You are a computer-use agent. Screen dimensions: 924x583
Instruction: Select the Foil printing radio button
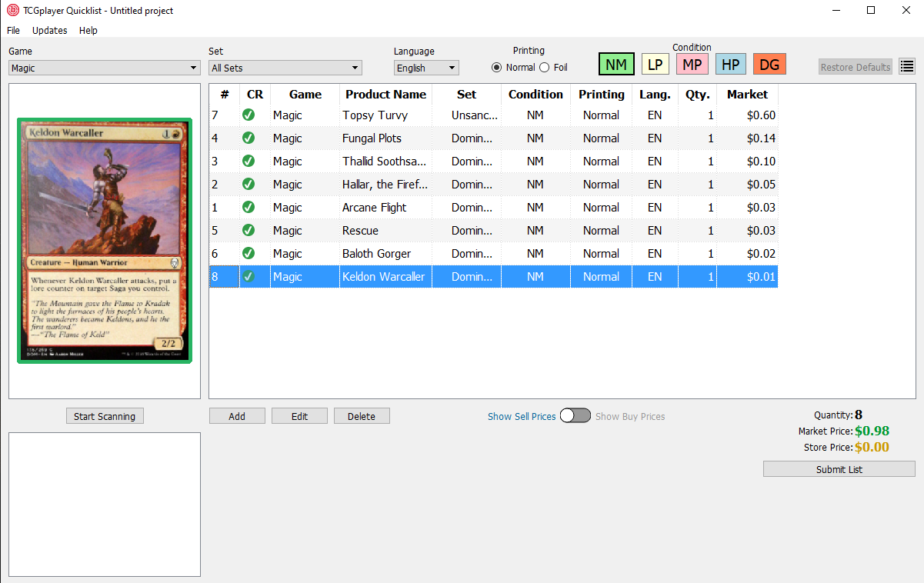coord(545,68)
